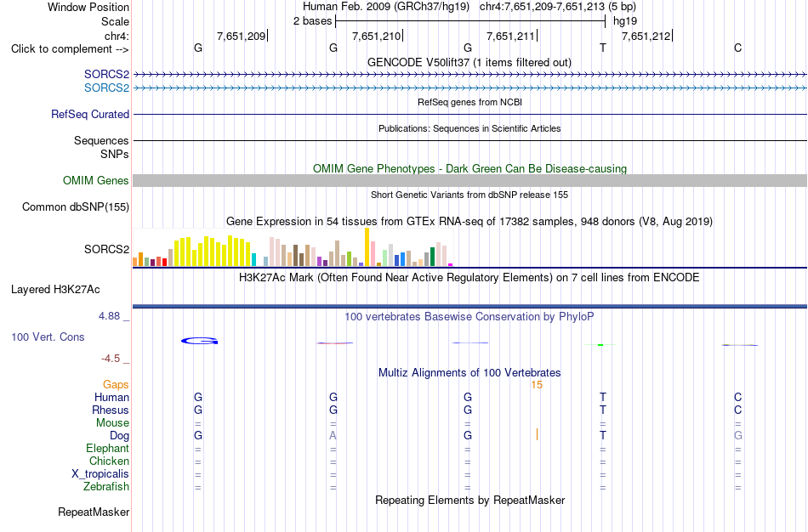Click the Layered H3K27Ac track label
Screen dimensions: 808x532
[55, 290]
